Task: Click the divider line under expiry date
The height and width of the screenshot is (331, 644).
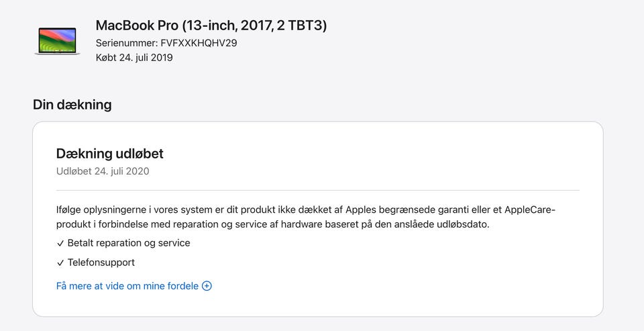Action: (x=318, y=191)
